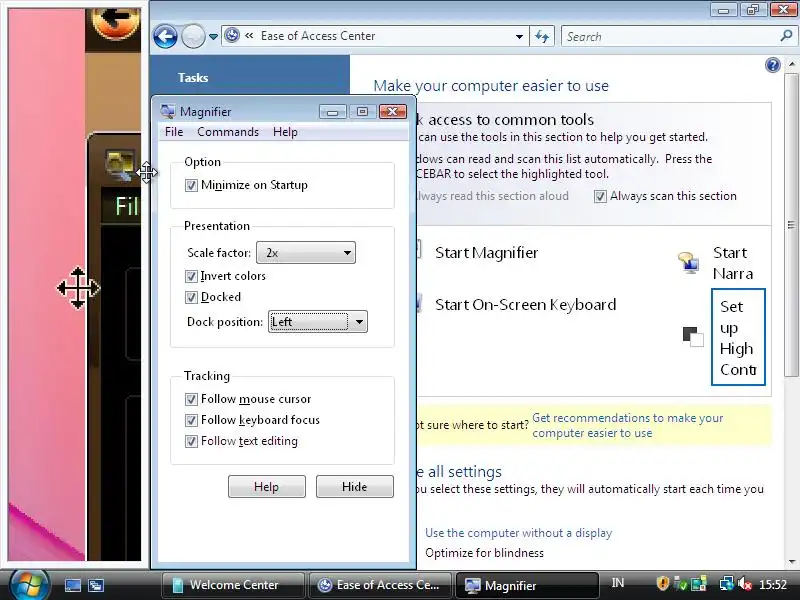Toggle Follow keyboard focus checkbox

[x=191, y=420]
